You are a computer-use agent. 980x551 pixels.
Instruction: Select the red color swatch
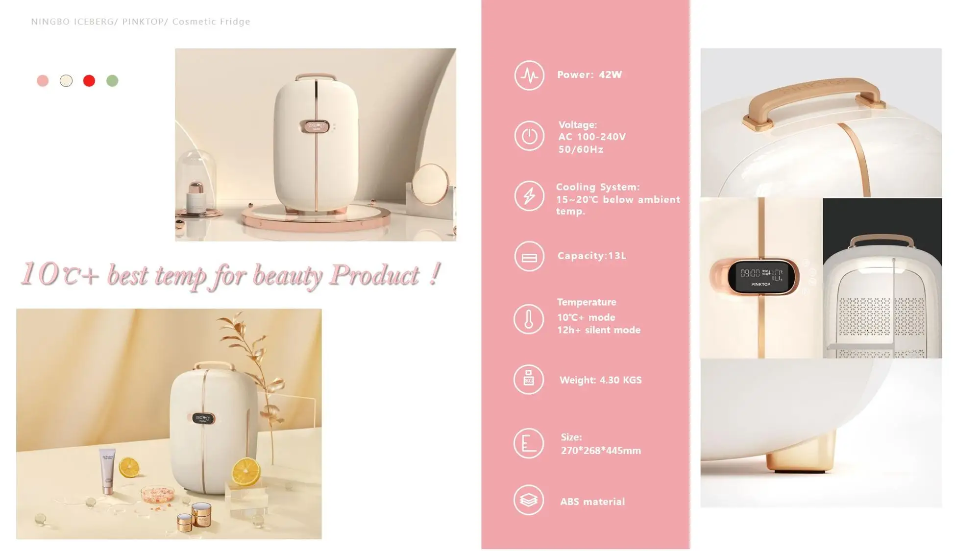tap(89, 81)
